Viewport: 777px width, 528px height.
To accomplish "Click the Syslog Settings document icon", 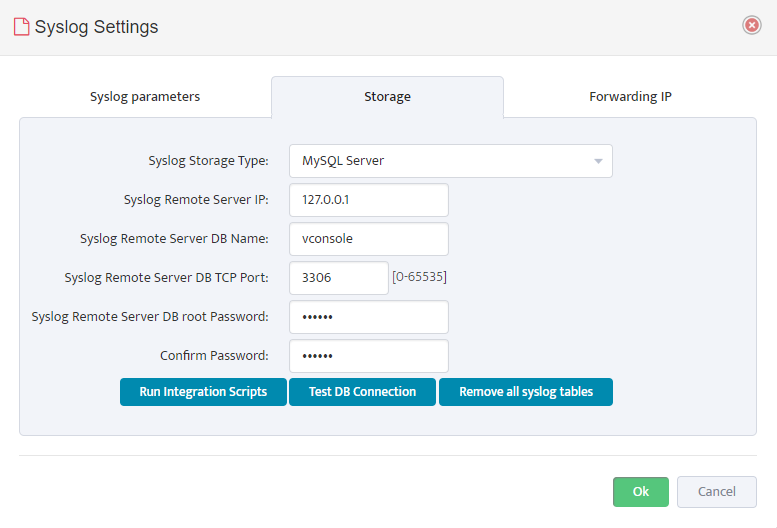I will 21,27.
